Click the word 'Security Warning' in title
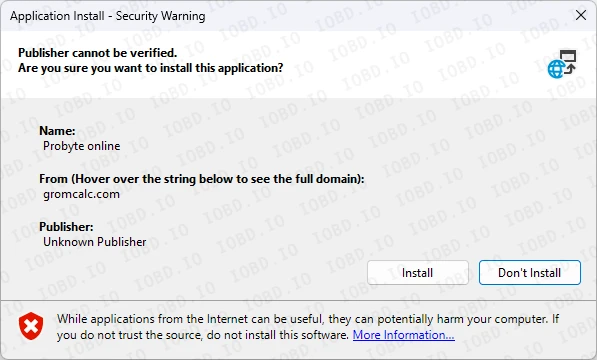The image size is (597, 360). (x=161, y=16)
